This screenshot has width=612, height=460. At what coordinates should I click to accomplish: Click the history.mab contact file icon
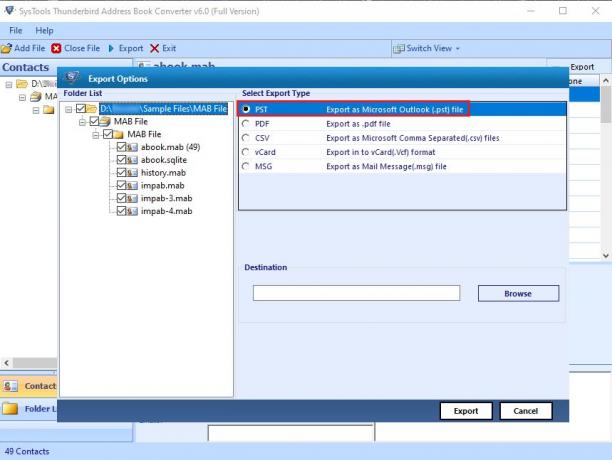pyautogui.click(x=132, y=173)
